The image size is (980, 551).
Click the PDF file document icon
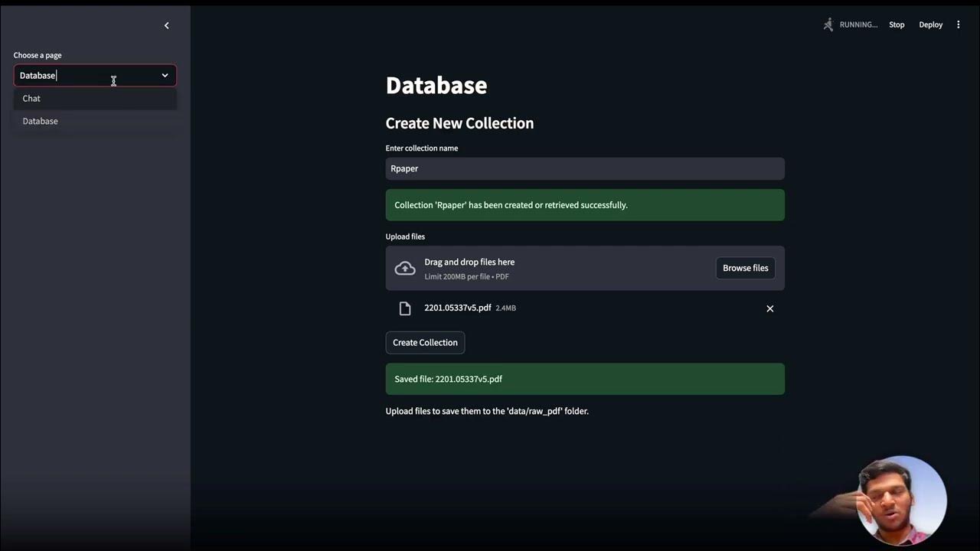coord(405,308)
